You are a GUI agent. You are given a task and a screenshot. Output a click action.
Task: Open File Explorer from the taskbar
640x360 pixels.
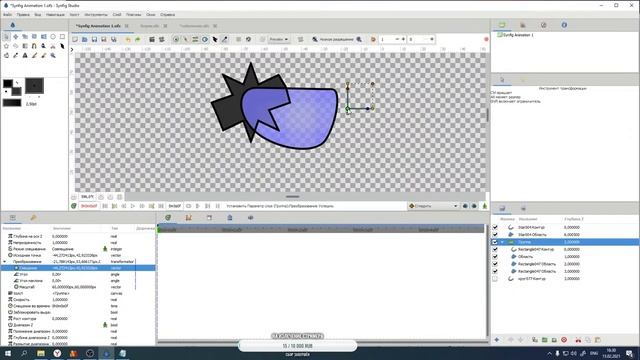pyautogui.click(x=41, y=353)
